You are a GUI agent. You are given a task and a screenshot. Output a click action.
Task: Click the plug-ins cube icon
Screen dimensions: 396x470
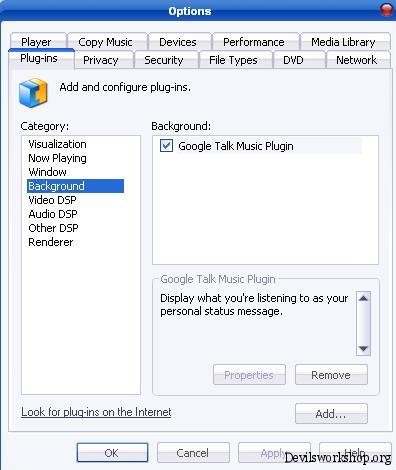tap(33, 93)
